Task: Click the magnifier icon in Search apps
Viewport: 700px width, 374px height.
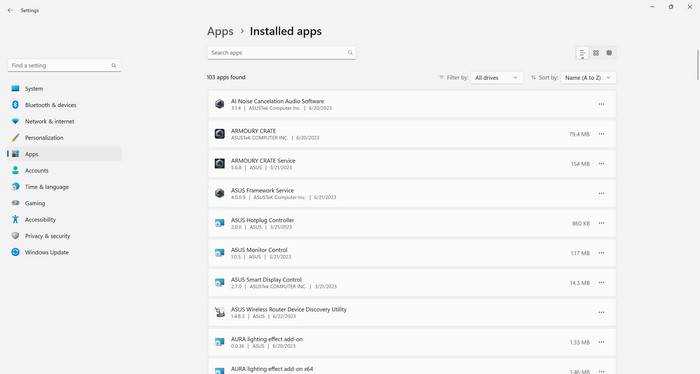Action: coord(350,53)
